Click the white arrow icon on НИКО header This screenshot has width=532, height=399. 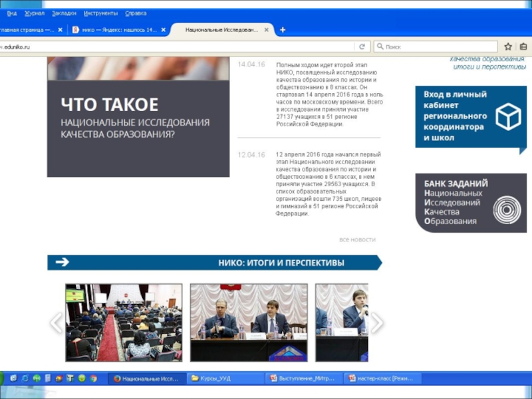62,262
